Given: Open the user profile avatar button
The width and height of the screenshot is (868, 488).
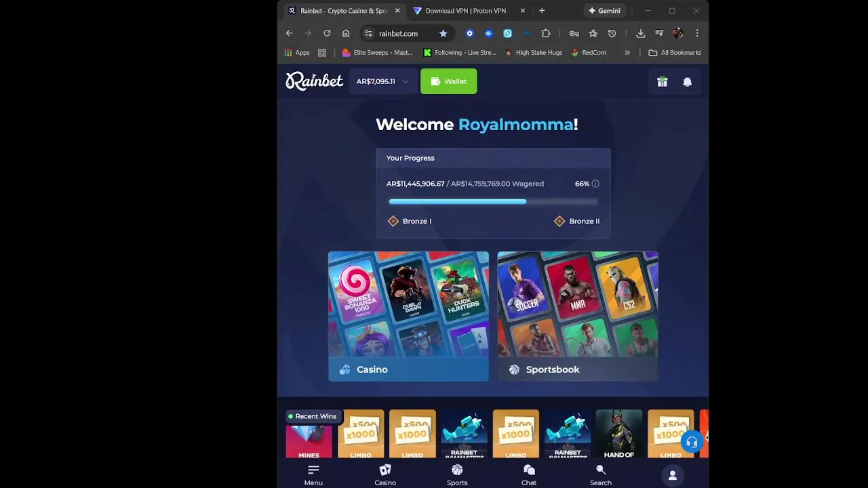Looking at the screenshot, I should click(x=672, y=476).
